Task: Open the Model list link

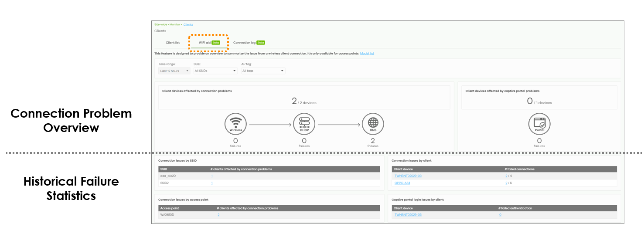Action: [x=367, y=54]
